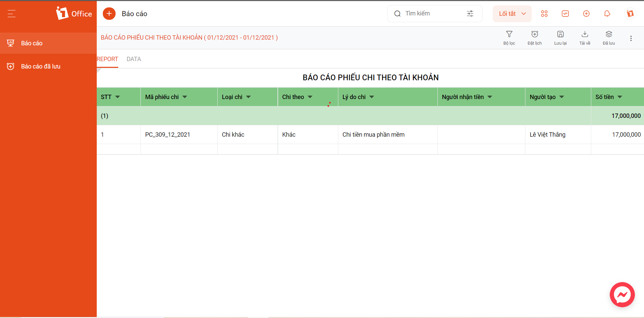Screen dimensions: 644x318
Task: Select the REPORT tab
Action: point(108,59)
